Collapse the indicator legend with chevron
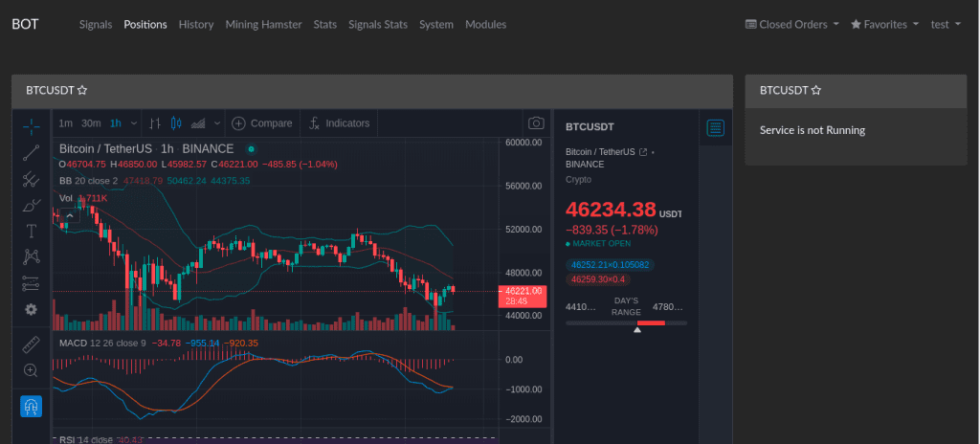 pyautogui.click(x=69, y=216)
